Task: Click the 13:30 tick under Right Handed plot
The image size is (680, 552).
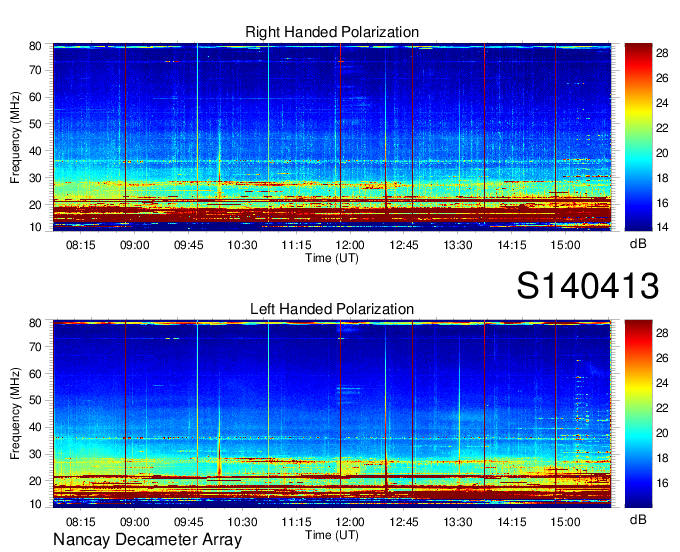Action: tap(458, 245)
